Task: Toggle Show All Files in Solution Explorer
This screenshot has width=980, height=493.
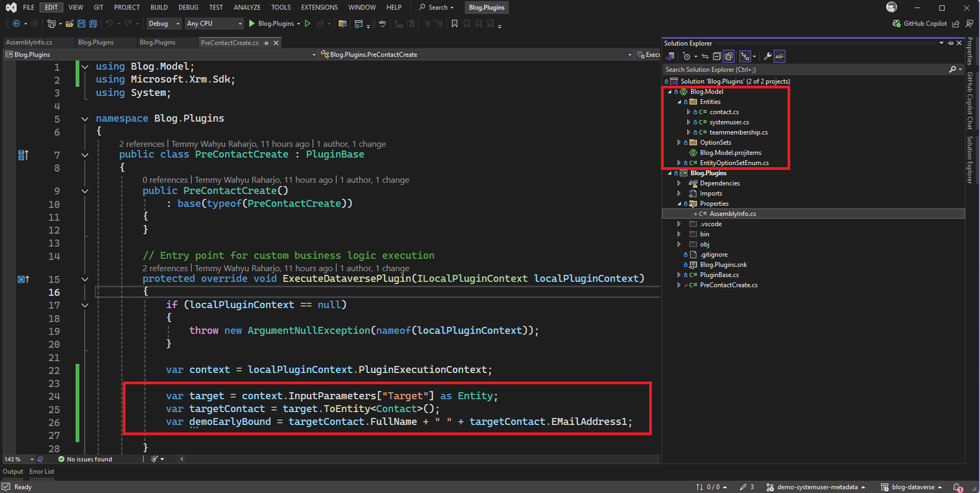Action: tap(729, 56)
